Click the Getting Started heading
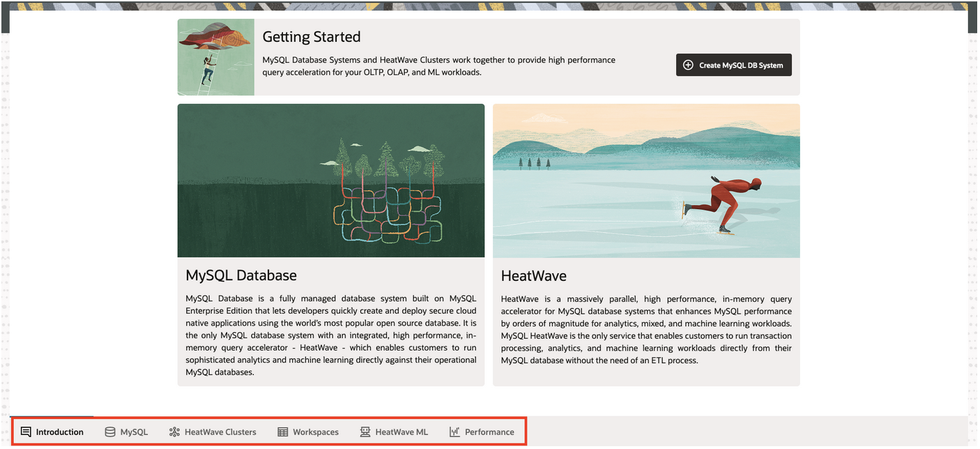The height and width of the screenshot is (449, 980). pos(312,37)
